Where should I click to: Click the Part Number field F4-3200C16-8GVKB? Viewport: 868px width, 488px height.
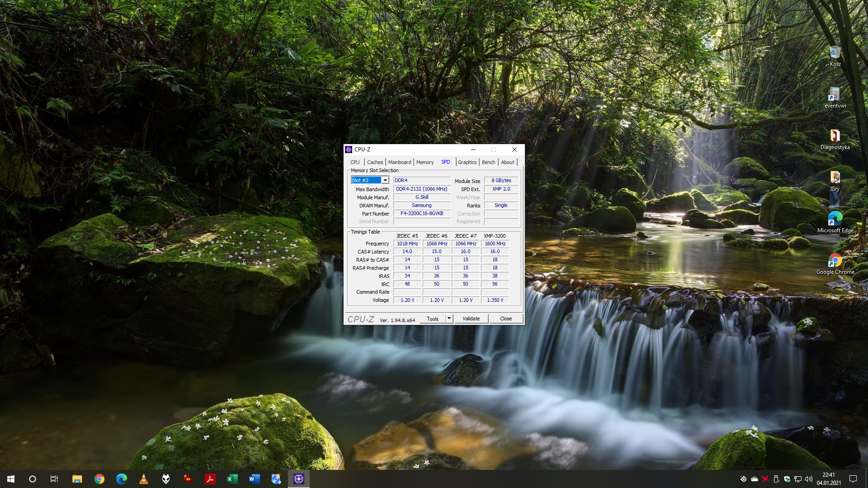point(422,213)
